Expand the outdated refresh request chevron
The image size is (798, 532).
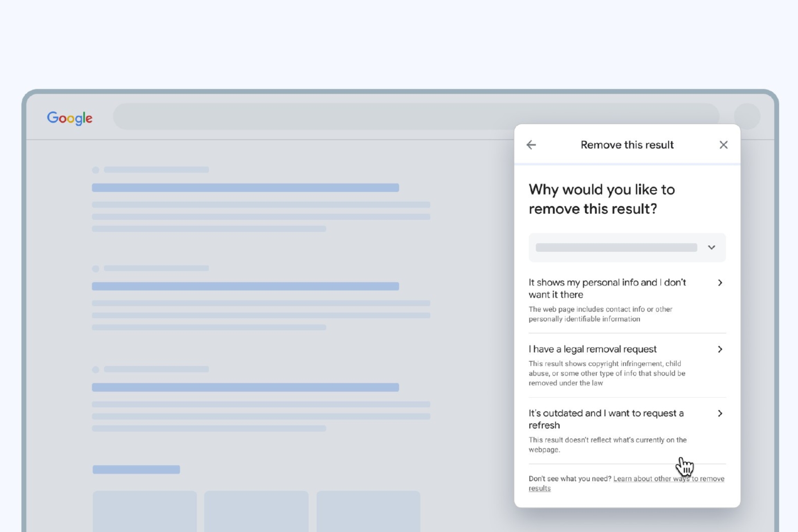pyautogui.click(x=720, y=413)
